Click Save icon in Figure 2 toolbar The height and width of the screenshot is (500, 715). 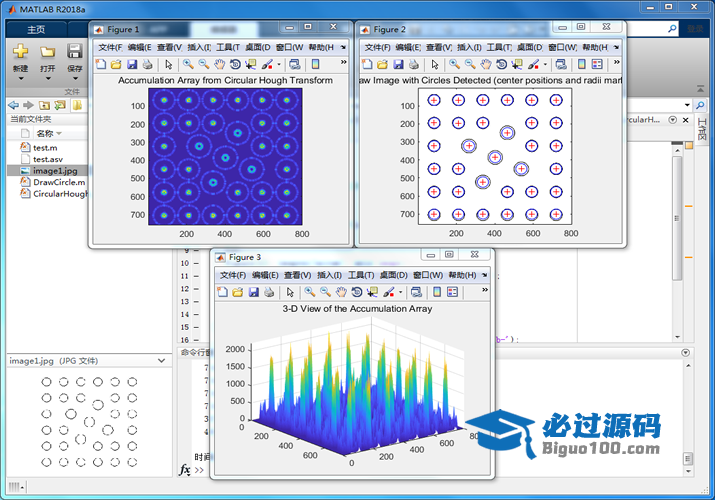click(x=399, y=64)
